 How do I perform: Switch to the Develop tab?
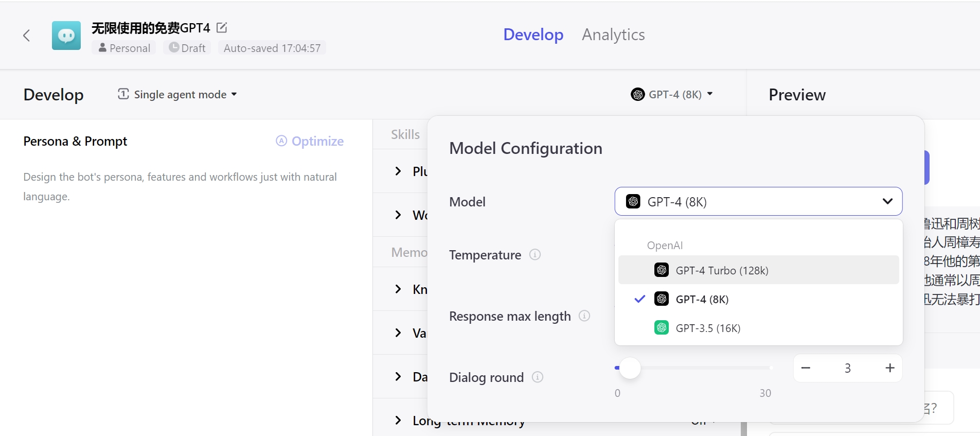[533, 34]
